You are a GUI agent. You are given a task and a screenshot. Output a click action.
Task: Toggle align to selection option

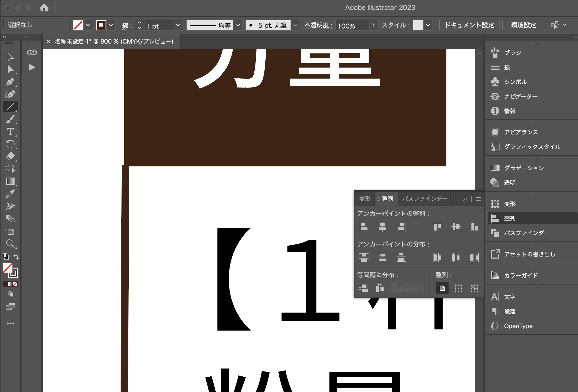pyautogui.click(x=458, y=288)
